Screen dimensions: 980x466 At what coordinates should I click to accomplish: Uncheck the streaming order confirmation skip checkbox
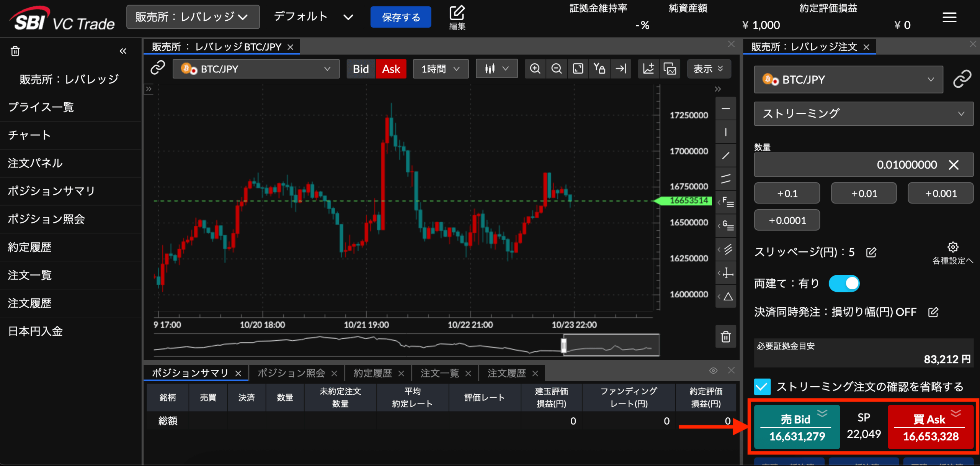pos(762,387)
